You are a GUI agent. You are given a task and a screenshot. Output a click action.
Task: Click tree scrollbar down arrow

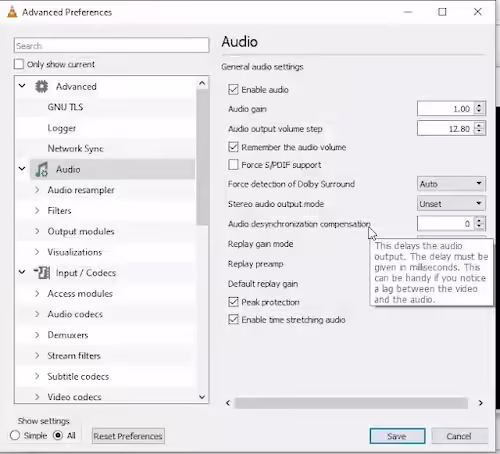pyautogui.click(x=202, y=397)
